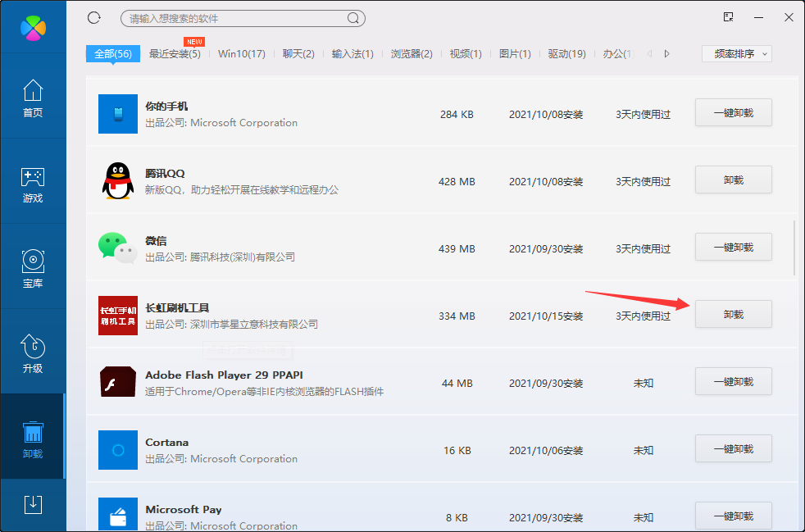The height and width of the screenshot is (532, 805).
Task: Click the 微信 title text
Action: pos(156,241)
